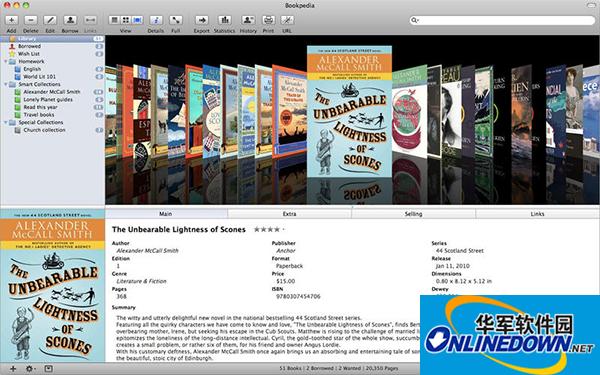Click the bottom bar panel toggle icon

click(x=49, y=369)
